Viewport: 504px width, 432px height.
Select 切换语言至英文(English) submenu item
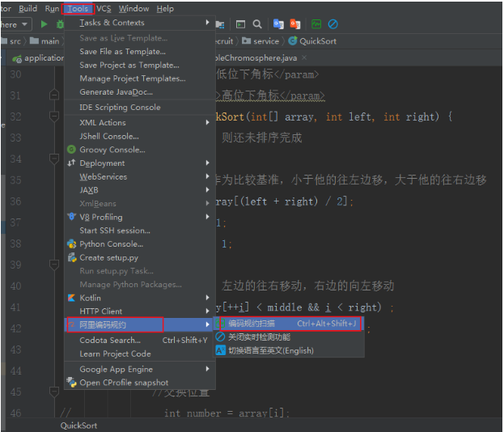pos(289,350)
